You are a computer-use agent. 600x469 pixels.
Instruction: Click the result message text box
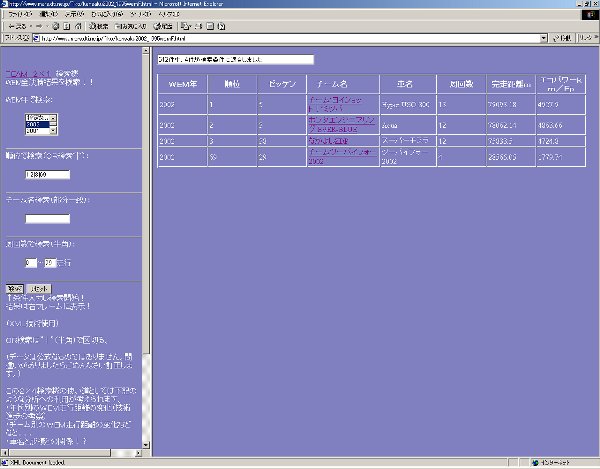click(x=235, y=59)
